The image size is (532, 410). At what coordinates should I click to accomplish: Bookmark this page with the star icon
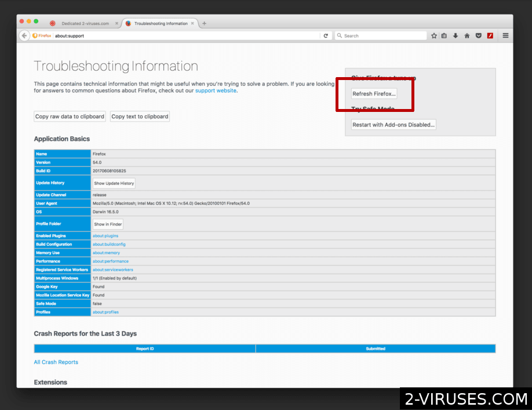[x=434, y=35]
